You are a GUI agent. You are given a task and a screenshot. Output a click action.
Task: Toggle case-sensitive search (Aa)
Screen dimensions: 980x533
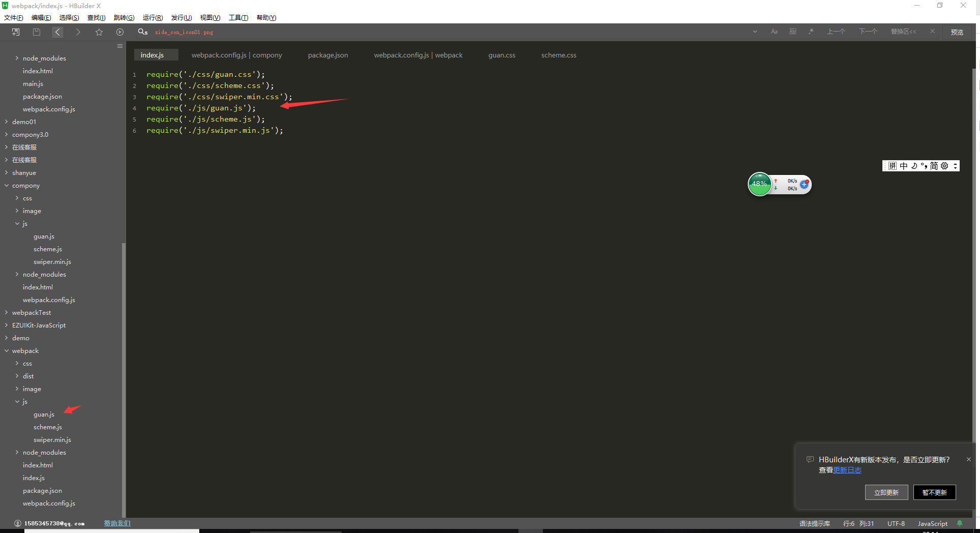774,32
